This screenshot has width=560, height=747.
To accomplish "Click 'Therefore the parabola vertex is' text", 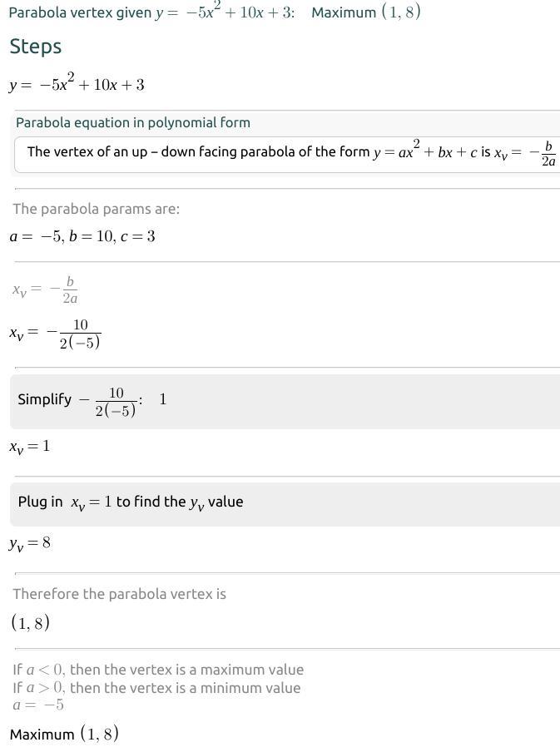I will 119,594.
